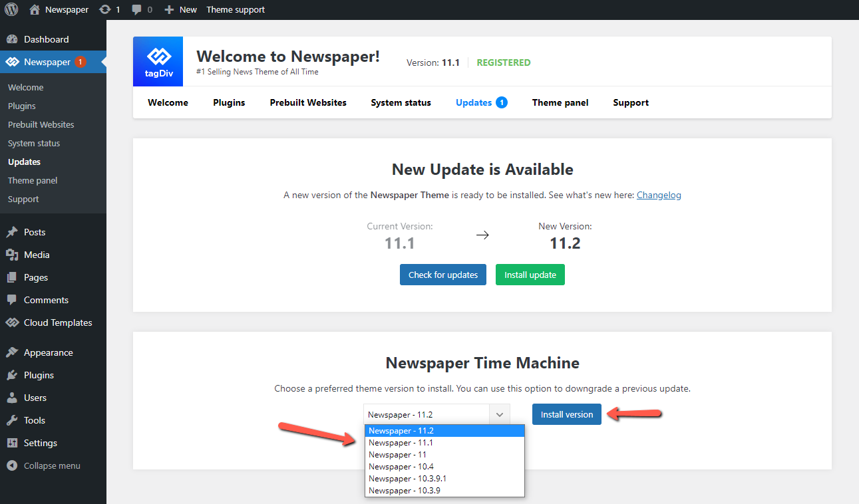Open the Newspaper version select box

[436, 414]
